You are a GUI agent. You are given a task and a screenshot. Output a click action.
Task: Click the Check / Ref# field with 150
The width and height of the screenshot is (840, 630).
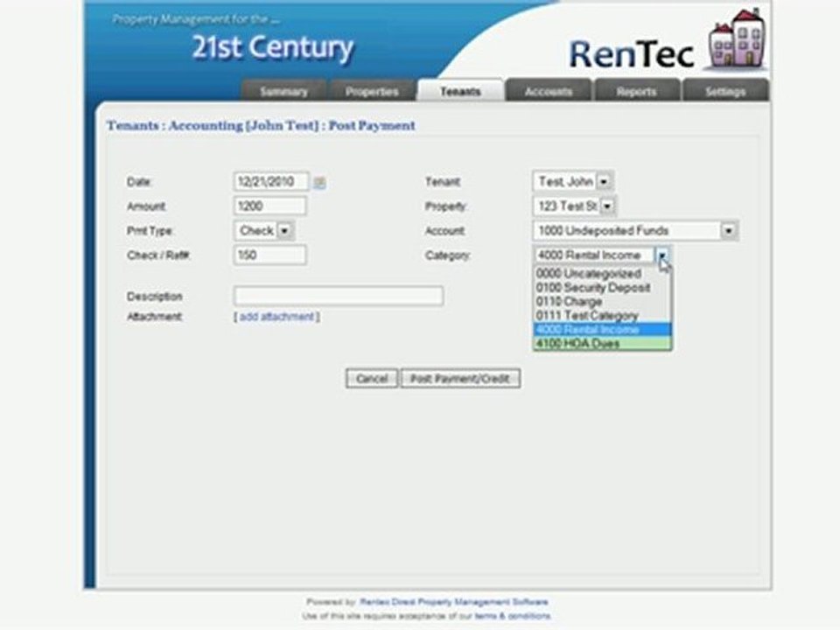[270, 255]
